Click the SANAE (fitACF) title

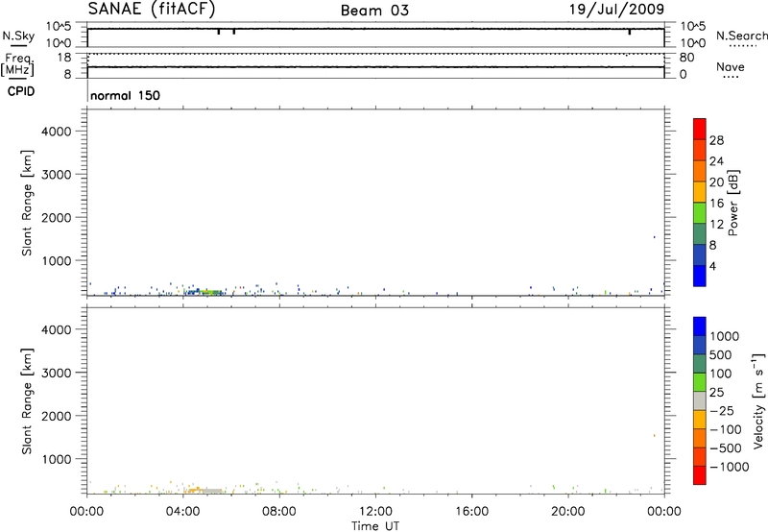pyautogui.click(x=152, y=10)
